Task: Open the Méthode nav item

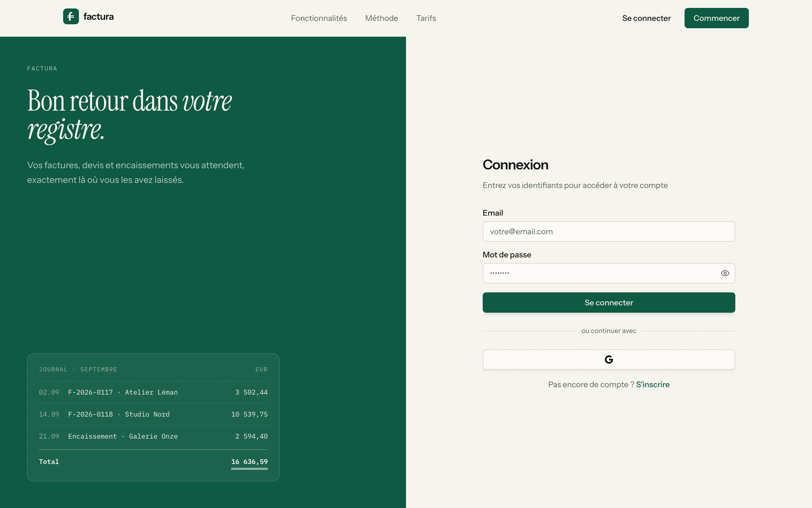Action: click(x=381, y=18)
